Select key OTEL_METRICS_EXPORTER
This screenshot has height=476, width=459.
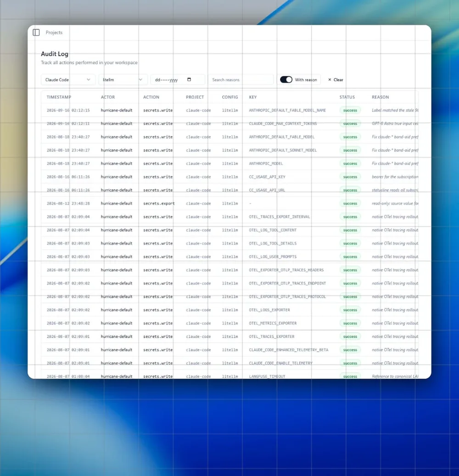coord(273,323)
